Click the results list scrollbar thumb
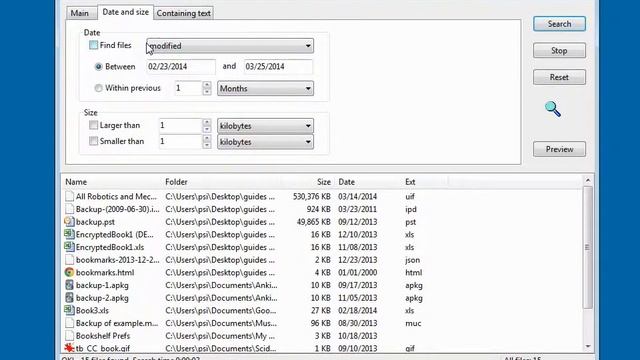The height and width of the screenshot is (360, 640). click(588, 247)
